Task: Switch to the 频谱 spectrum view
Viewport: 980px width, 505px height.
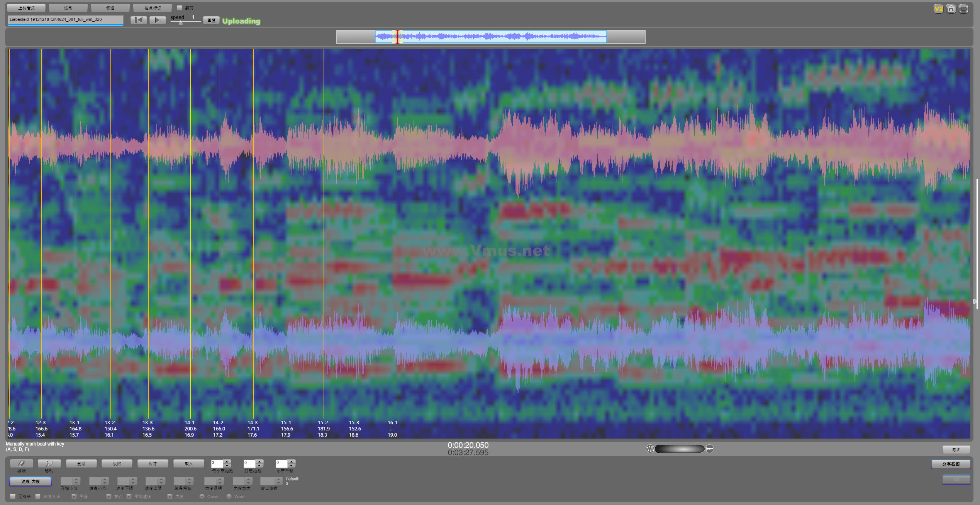Action: point(110,8)
